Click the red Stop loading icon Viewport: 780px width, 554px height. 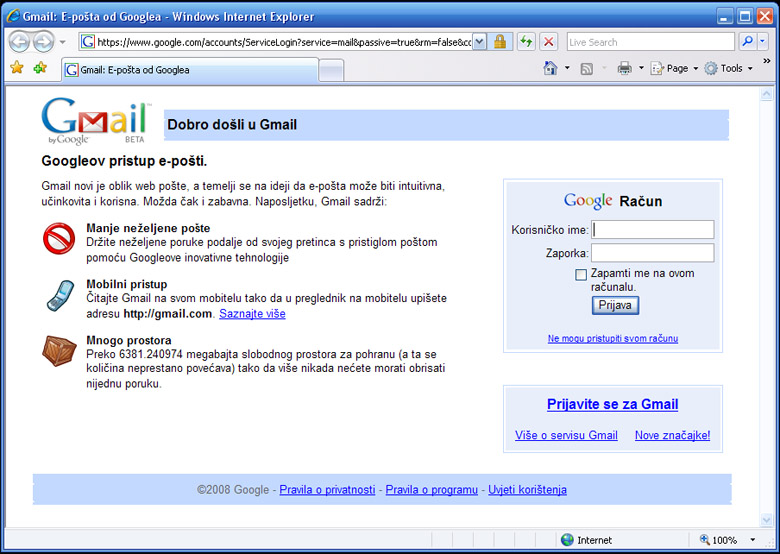[549, 42]
